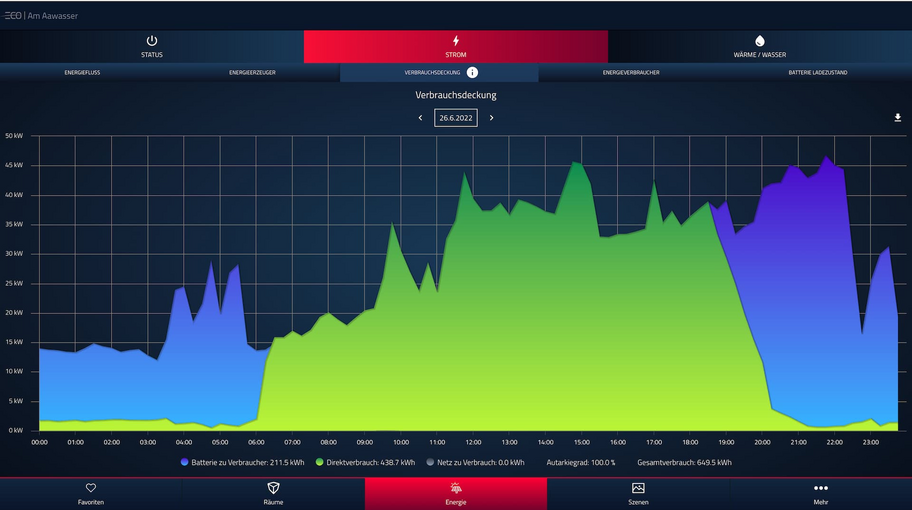The width and height of the screenshot is (912, 510).
Task: Open the Verbrauchsdeckung info icon
Action: point(472,73)
